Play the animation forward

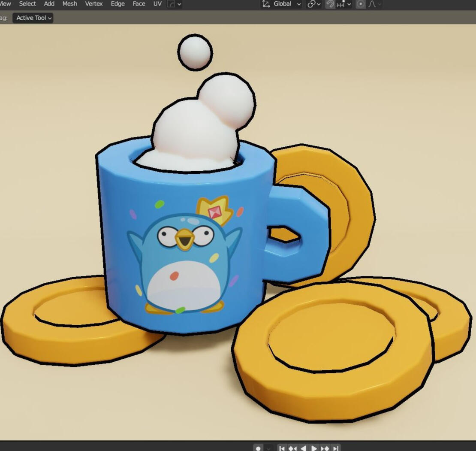tap(314, 448)
